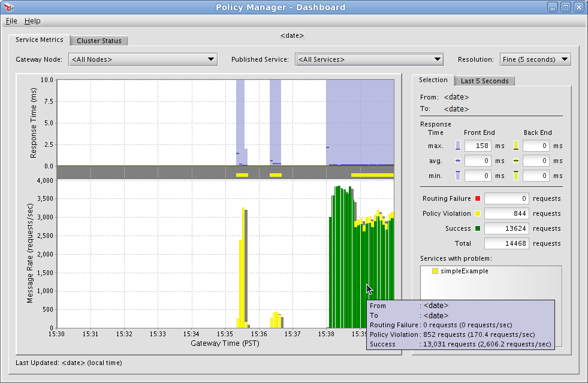The width and height of the screenshot is (588, 383).
Task: Click the yellow simpleExample service icon
Action: click(x=435, y=272)
